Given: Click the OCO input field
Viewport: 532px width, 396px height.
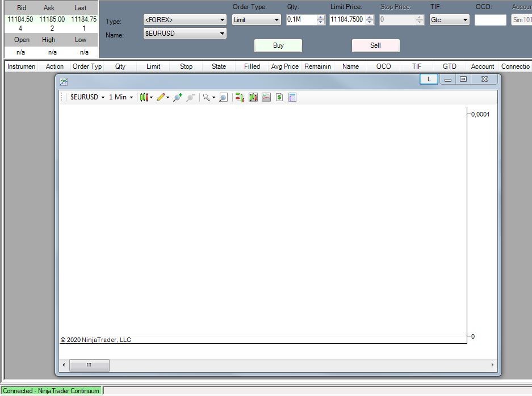Looking at the screenshot, I should click(x=490, y=20).
